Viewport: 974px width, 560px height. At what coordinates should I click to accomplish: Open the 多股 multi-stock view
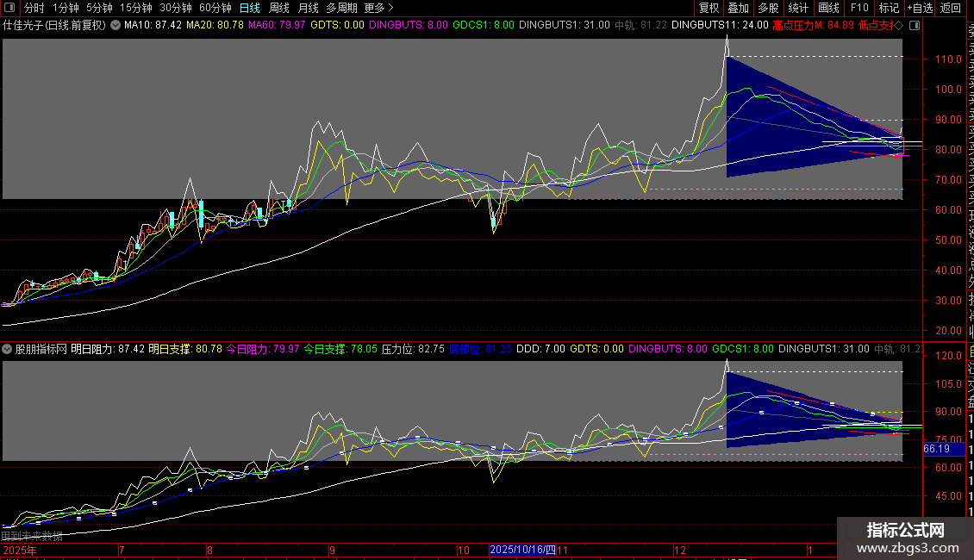[x=768, y=8]
